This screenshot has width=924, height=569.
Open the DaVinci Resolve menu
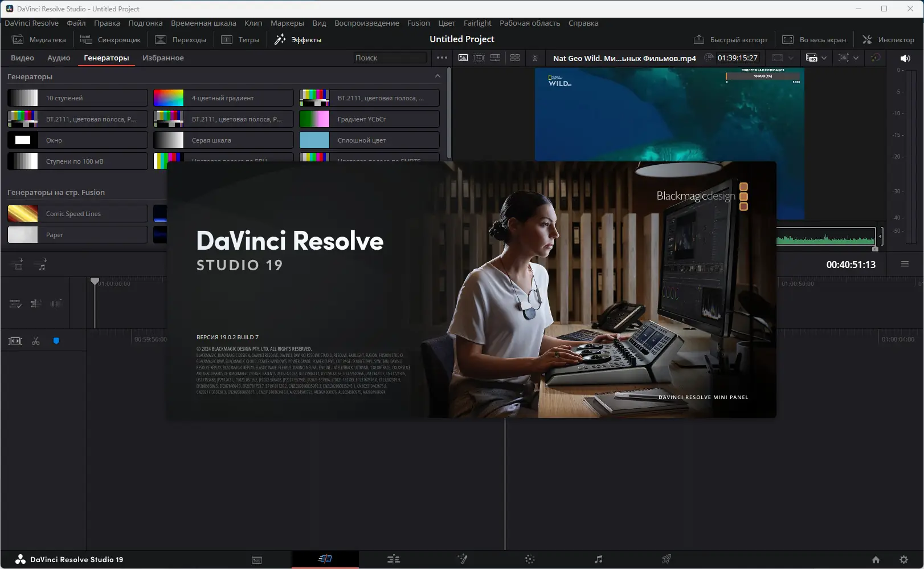tap(32, 23)
